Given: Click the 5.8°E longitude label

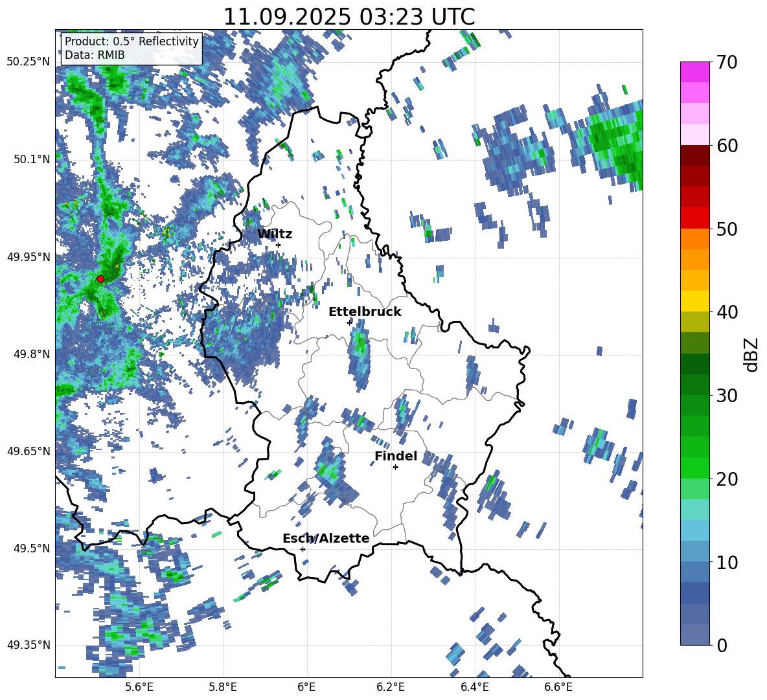Looking at the screenshot, I should pyautogui.click(x=223, y=687).
